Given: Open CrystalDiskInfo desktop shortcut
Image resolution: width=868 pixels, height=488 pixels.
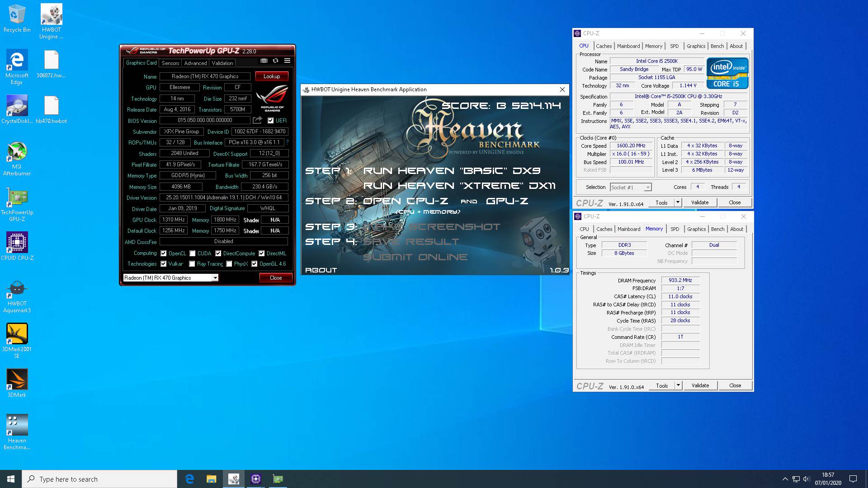Looking at the screenshot, I should coord(17,109).
